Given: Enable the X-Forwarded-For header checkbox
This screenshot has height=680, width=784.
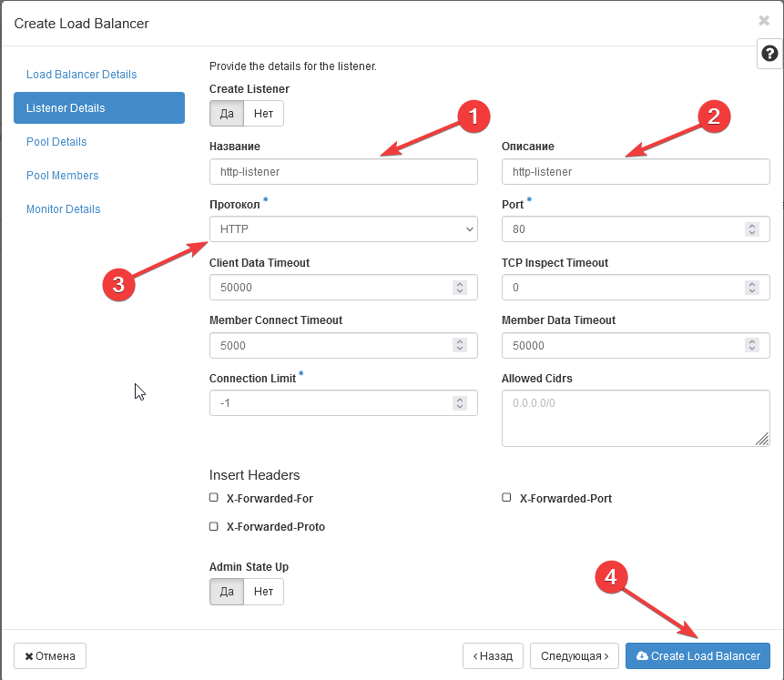Looking at the screenshot, I should 214,498.
